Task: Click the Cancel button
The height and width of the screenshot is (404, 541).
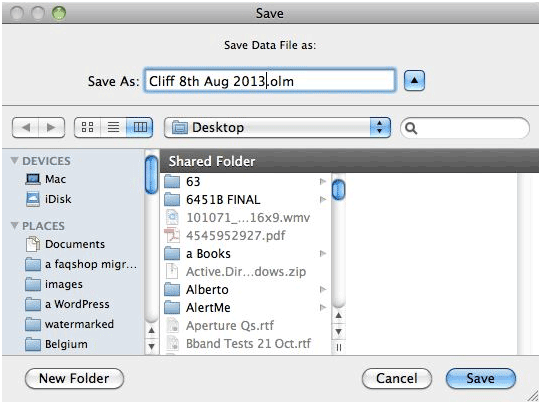Action: (x=396, y=378)
